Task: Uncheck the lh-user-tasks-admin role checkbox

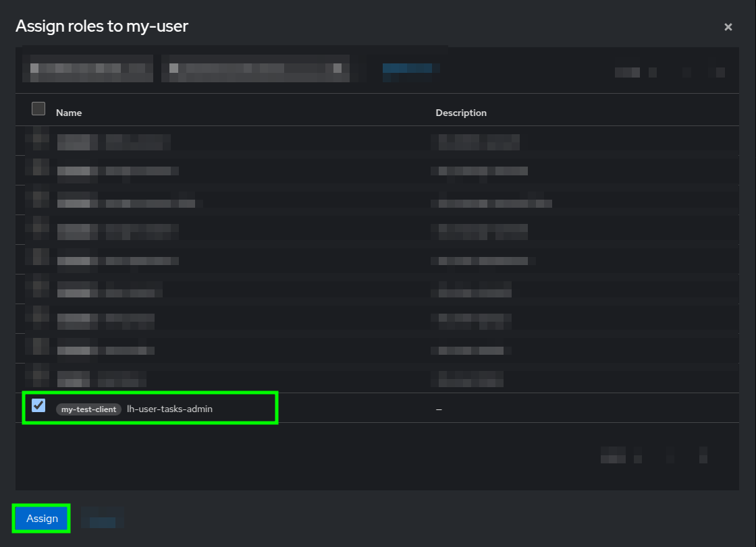Action: (38, 405)
